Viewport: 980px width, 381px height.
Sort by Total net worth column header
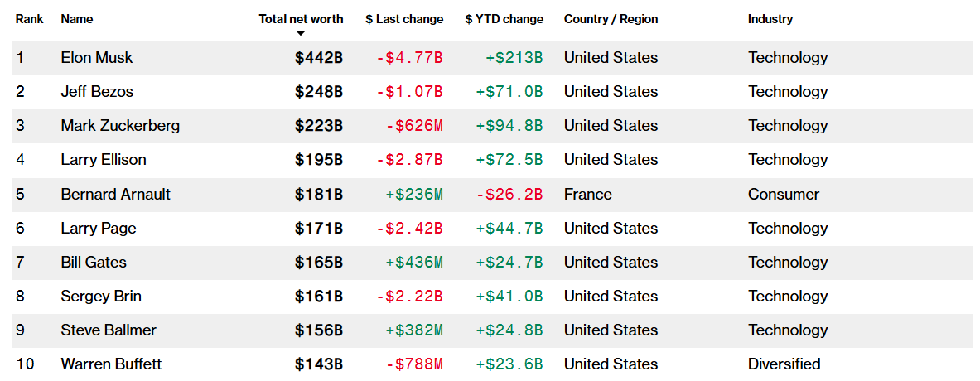301,19
